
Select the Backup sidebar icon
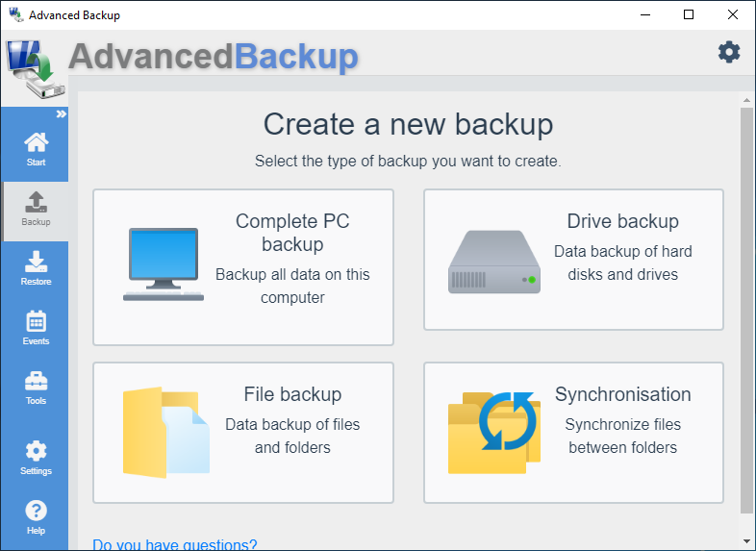36,209
